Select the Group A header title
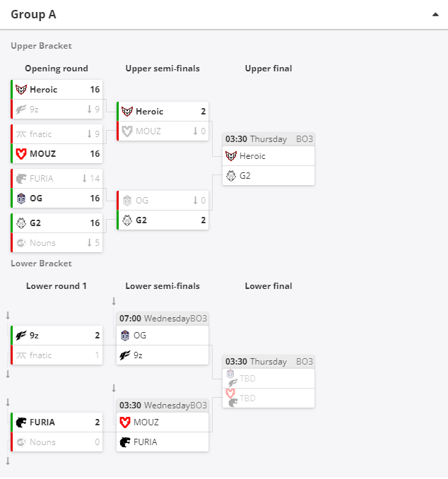Screen dimensions: 448x479 pos(33,14)
